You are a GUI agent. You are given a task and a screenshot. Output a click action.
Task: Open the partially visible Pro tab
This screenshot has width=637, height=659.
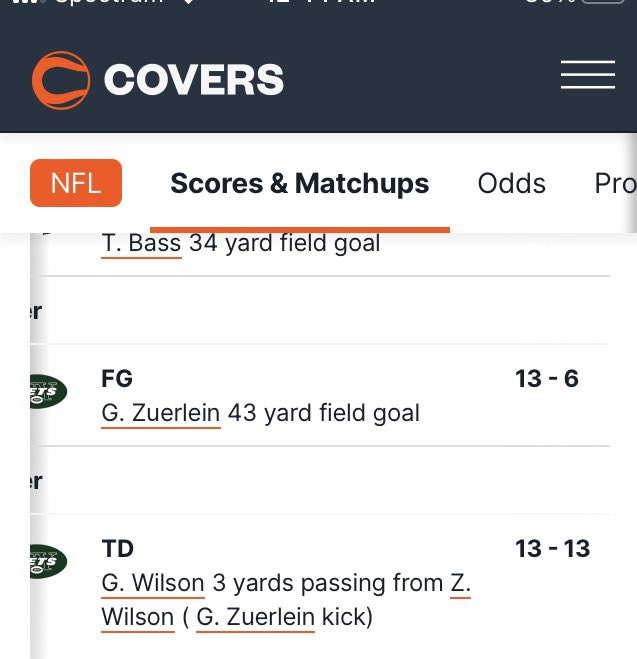coord(614,184)
